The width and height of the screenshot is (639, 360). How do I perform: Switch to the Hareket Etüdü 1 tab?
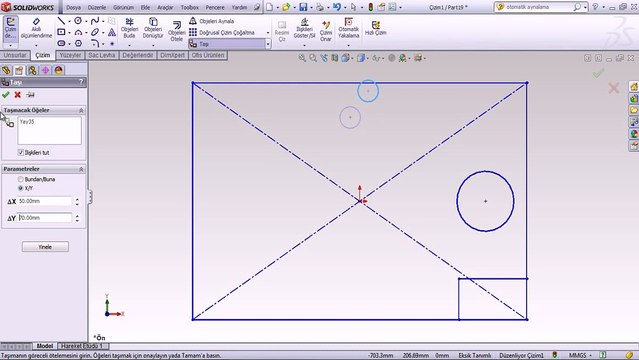point(82,346)
